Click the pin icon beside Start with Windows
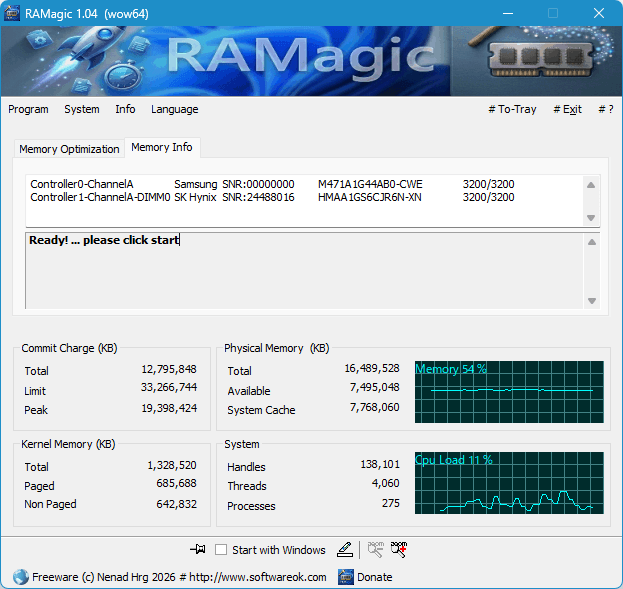Screen dimensions: 623x589 coord(197,549)
